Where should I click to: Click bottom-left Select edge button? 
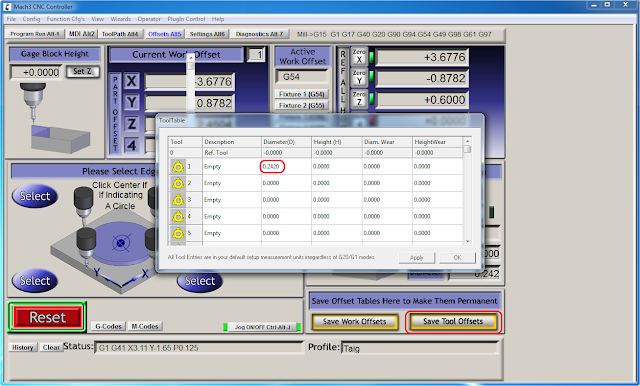[35, 281]
